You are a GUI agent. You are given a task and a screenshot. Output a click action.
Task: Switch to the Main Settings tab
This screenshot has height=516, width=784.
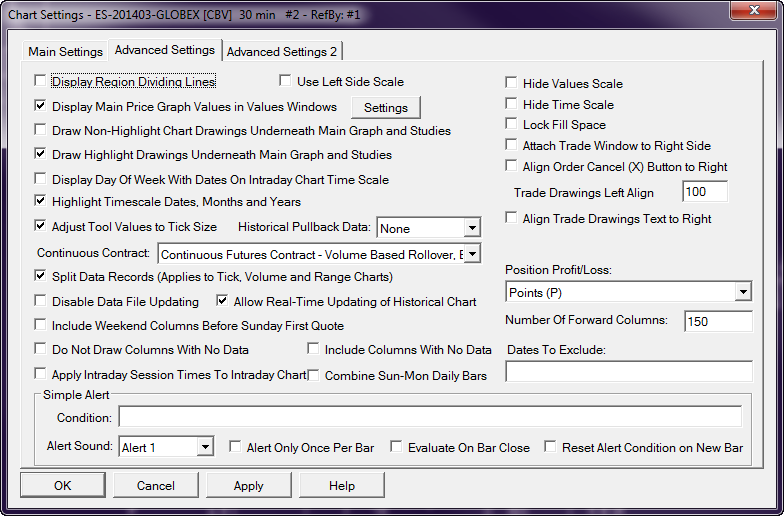click(66, 52)
